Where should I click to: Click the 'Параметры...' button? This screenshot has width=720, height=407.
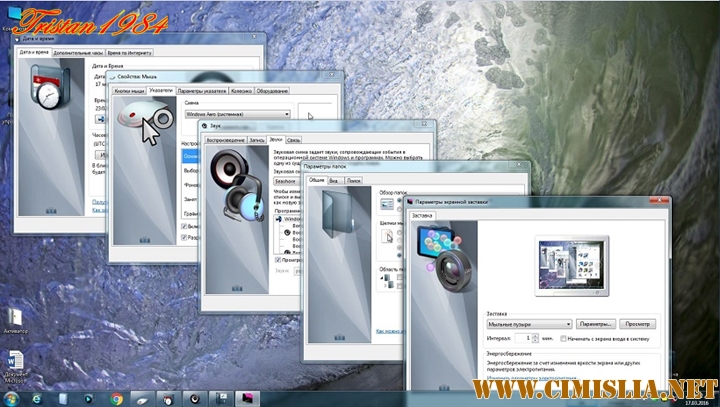tap(595, 324)
